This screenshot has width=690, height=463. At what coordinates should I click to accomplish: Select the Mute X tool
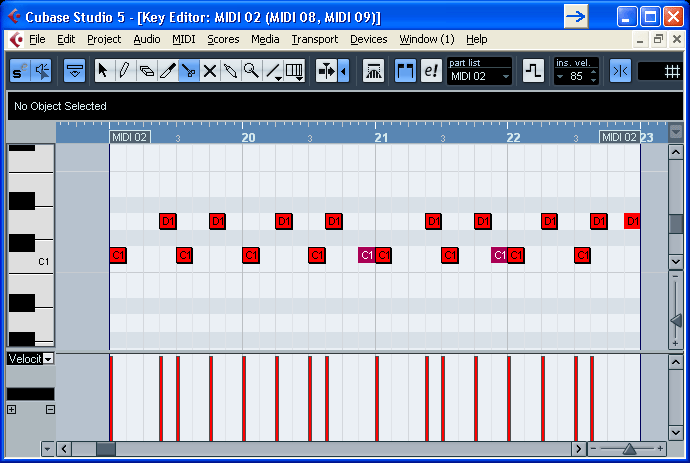click(210, 70)
